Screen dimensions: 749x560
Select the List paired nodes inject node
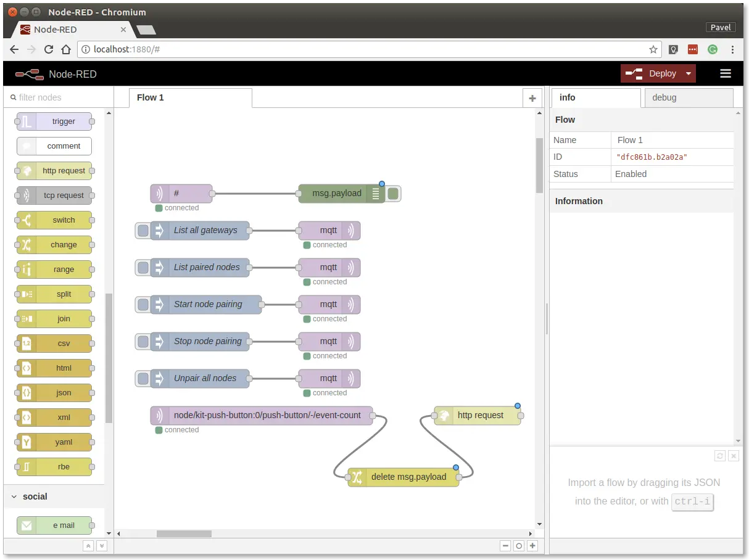200,268
